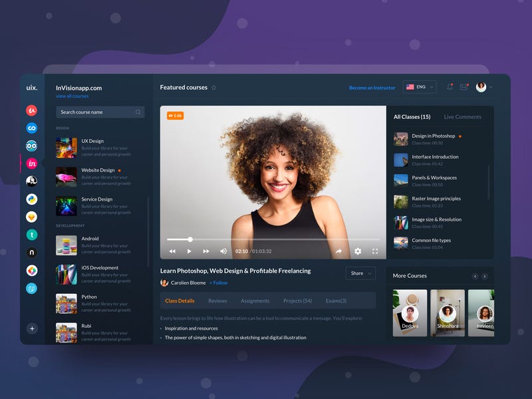
Task: Go to next More Courses
Action: coord(485,276)
